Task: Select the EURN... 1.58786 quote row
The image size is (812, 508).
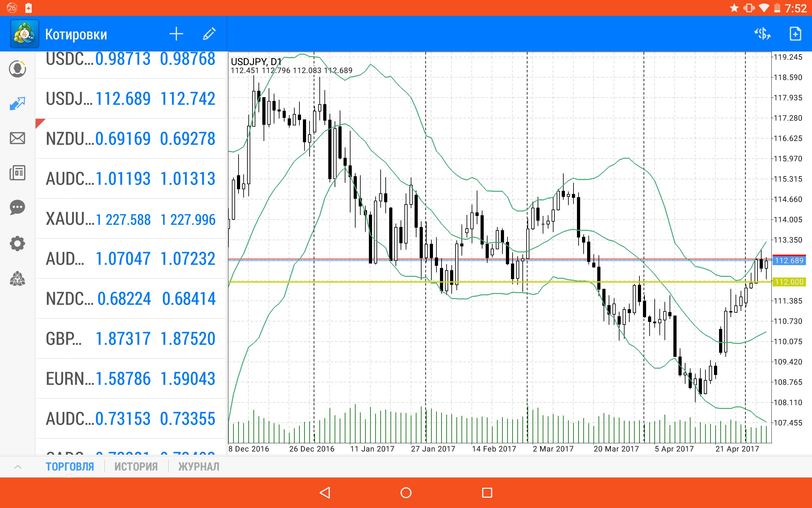Action: (x=131, y=379)
